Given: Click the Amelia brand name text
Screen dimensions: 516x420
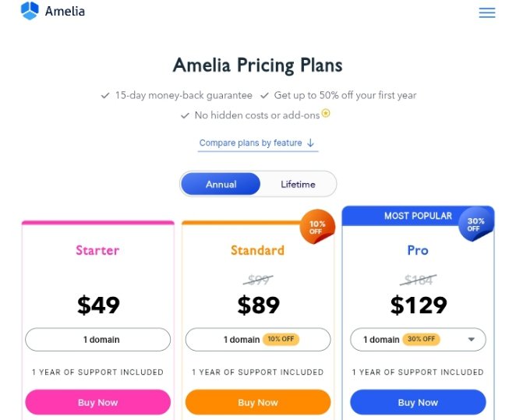Looking at the screenshot, I should coord(65,11).
